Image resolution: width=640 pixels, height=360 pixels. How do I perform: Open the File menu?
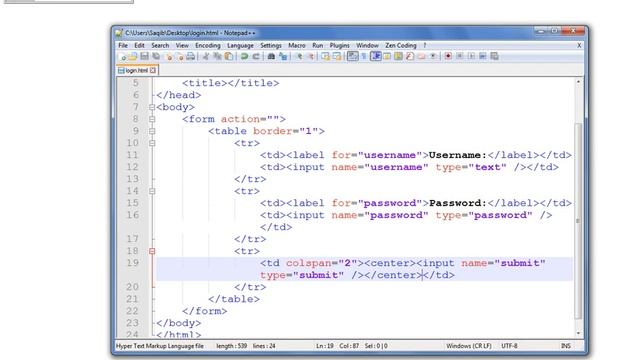(x=123, y=45)
